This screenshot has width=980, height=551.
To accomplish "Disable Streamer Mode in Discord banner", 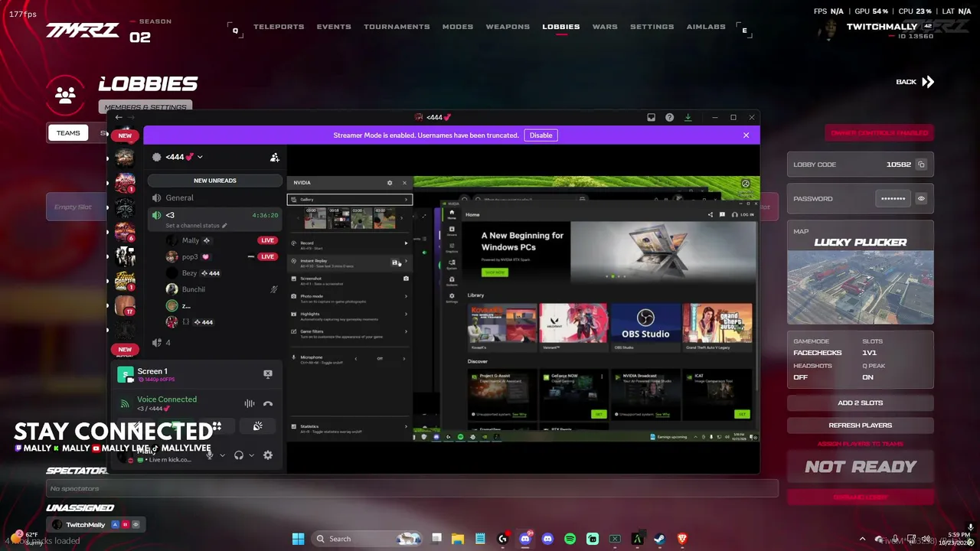I will coord(541,135).
